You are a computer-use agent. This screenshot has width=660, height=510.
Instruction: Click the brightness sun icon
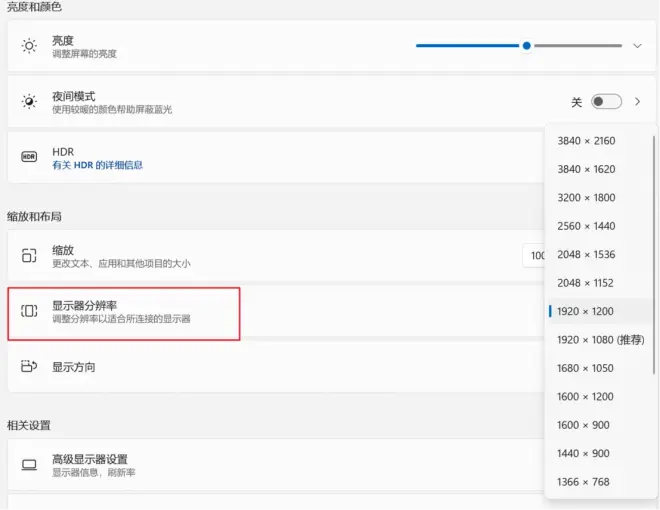point(29,46)
